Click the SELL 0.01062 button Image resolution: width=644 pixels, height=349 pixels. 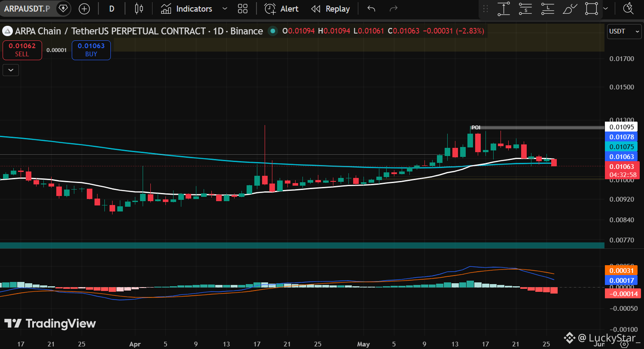22,50
